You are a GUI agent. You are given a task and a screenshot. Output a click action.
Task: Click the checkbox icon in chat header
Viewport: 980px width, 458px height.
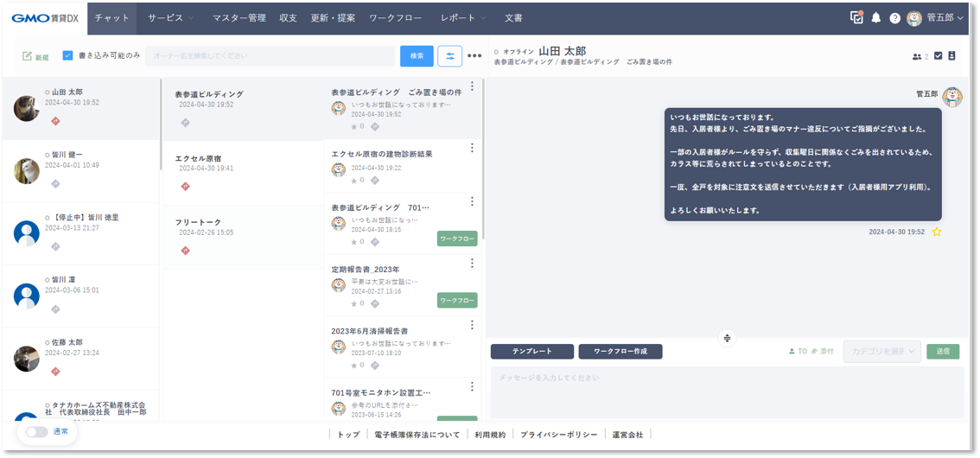[x=939, y=56]
